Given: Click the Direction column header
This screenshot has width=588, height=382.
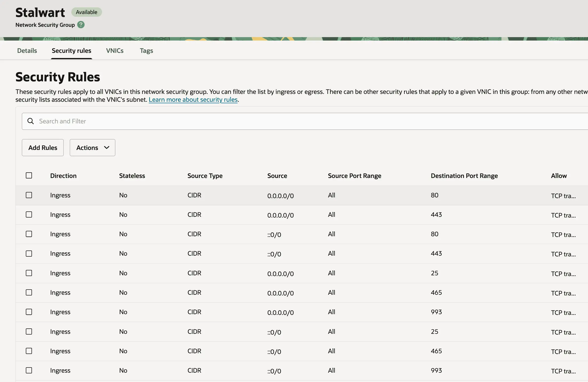Looking at the screenshot, I should click(x=63, y=176).
